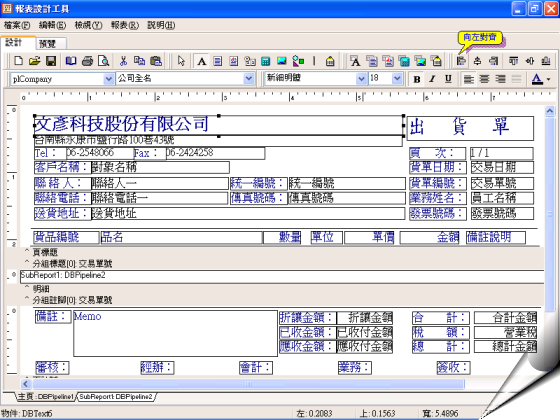Open the 檔案(F) menu
The width and height of the screenshot is (560, 420).
click(x=17, y=25)
